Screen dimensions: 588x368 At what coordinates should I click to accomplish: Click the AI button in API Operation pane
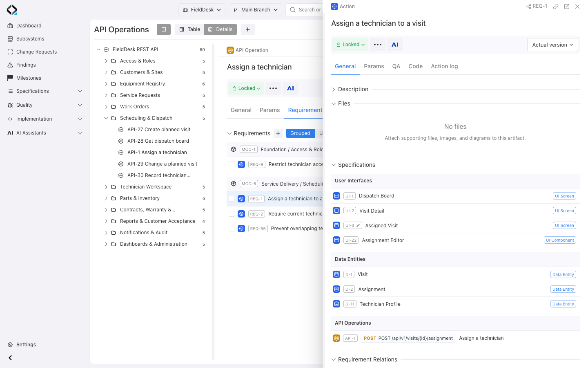point(291,88)
